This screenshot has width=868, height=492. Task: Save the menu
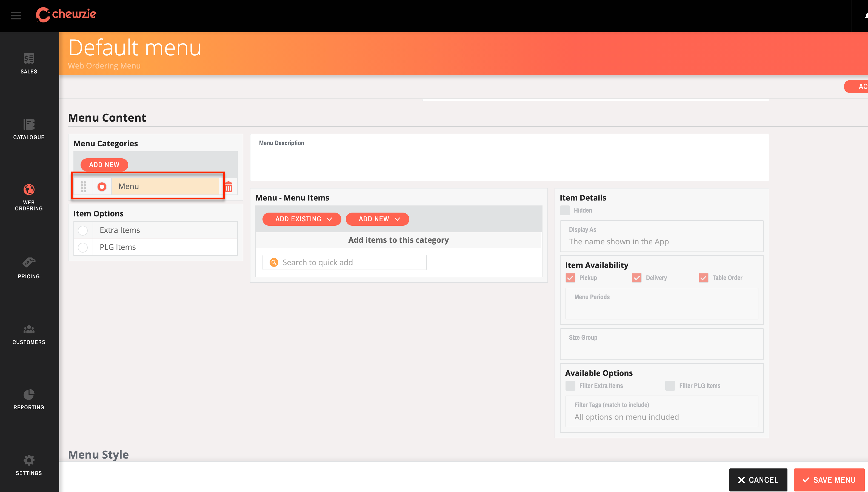click(x=829, y=479)
